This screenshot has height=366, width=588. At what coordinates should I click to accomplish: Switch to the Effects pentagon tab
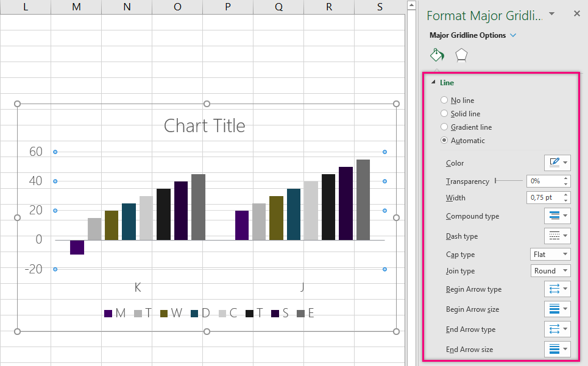click(x=461, y=55)
